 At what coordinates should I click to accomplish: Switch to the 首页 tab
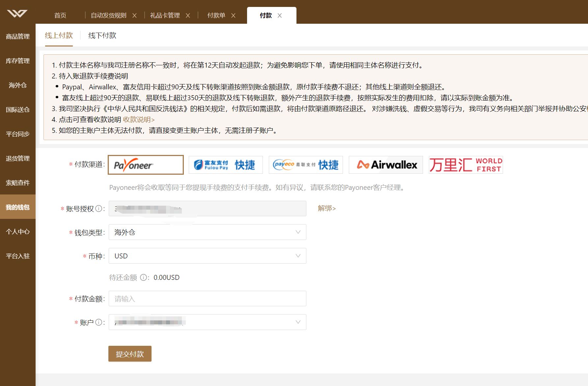[x=60, y=15]
